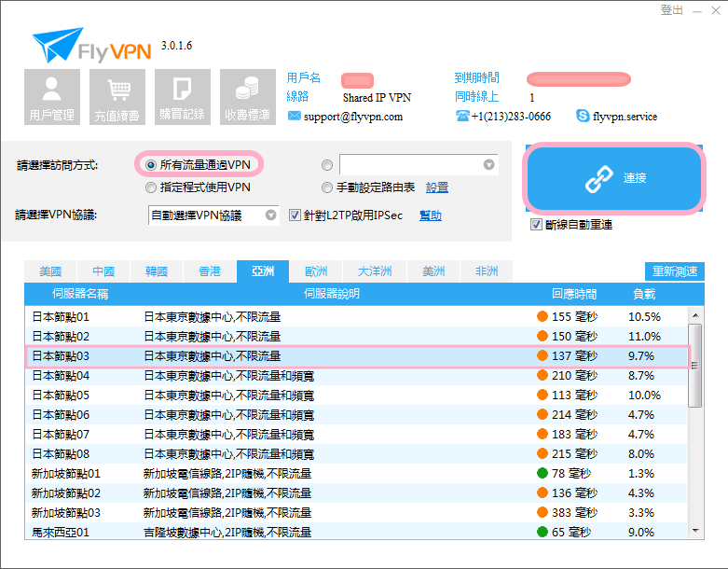Click the 383 毫秒 response time value

click(574, 512)
